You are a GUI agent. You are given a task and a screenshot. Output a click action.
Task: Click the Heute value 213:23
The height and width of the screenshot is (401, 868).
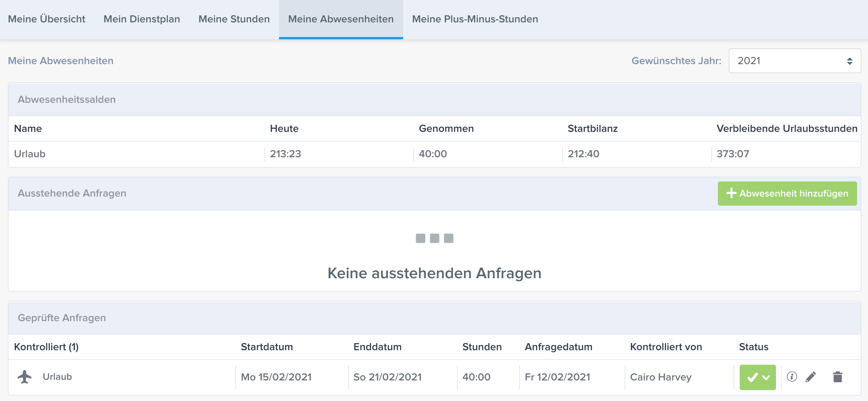click(285, 154)
